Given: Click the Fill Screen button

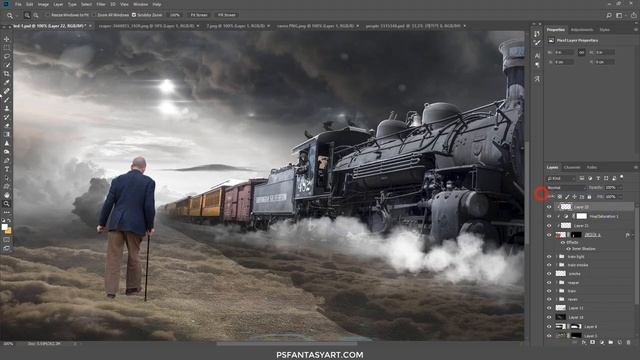Looking at the screenshot, I should (227, 15).
